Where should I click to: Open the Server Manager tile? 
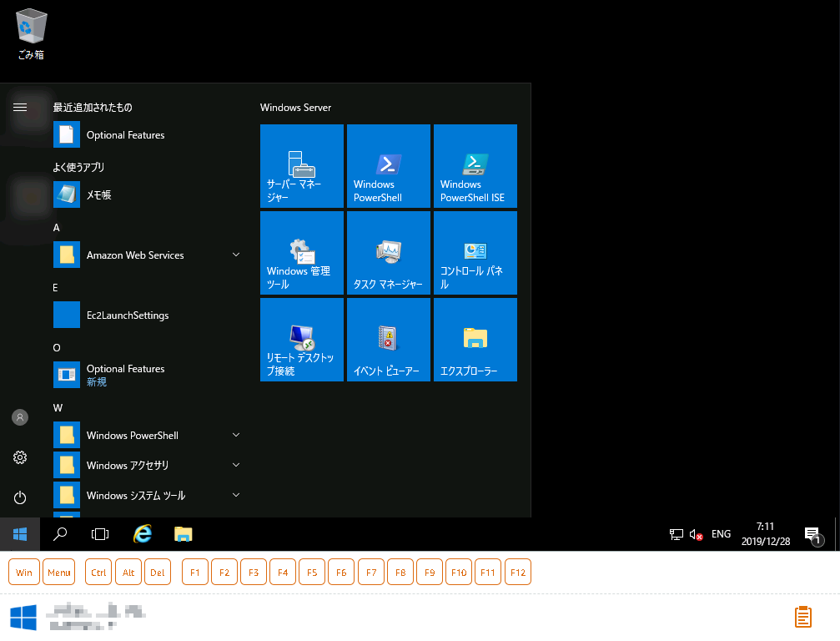click(302, 166)
